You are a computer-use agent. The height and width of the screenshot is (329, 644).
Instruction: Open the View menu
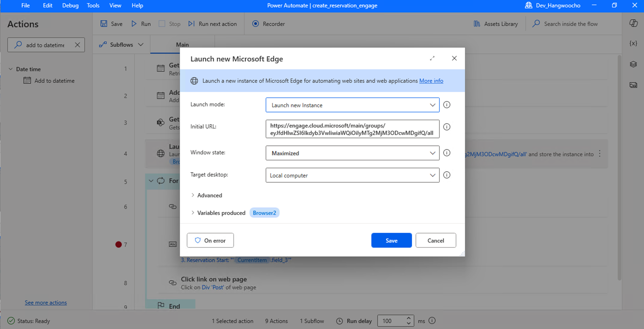115,5
